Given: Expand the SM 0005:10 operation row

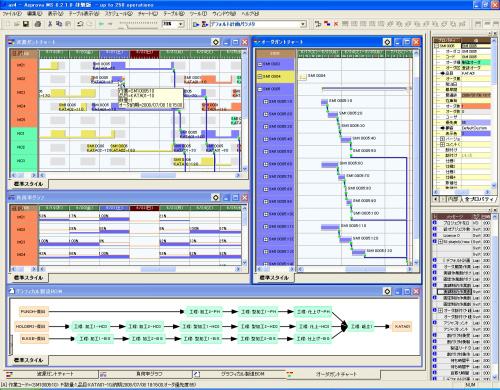Looking at the screenshot, I should click(266, 102).
